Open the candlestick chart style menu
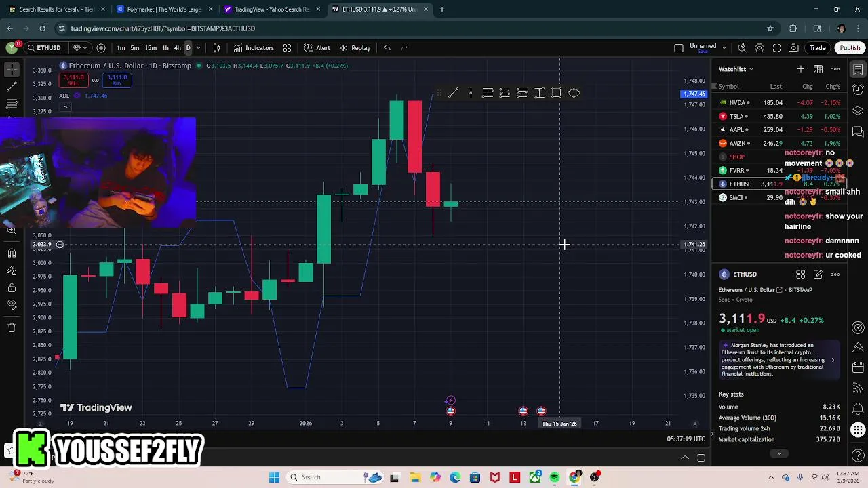The height and width of the screenshot is (488, 868). (x=216, y=48)
